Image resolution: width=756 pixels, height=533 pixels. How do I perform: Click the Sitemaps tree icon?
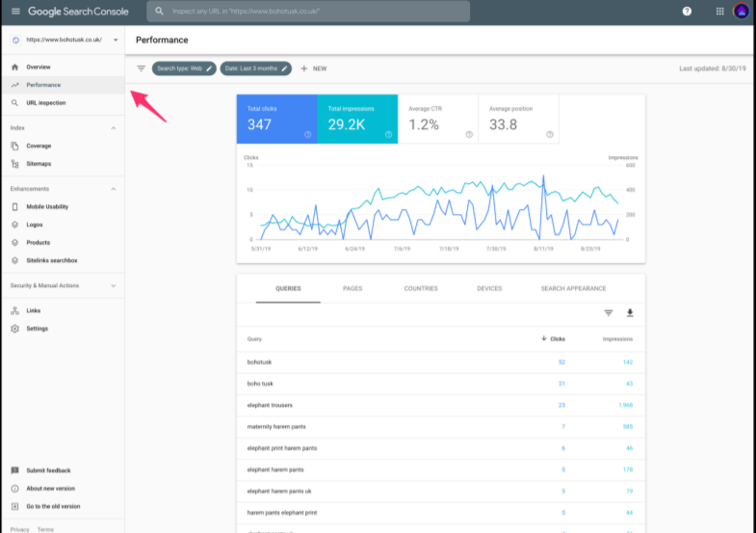(x=15, y=164)
